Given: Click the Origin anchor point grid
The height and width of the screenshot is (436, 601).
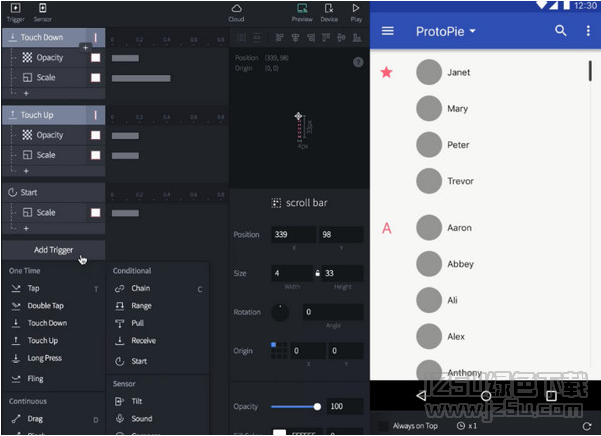Looking at the screenshot, I should click(x=279, y=351).
